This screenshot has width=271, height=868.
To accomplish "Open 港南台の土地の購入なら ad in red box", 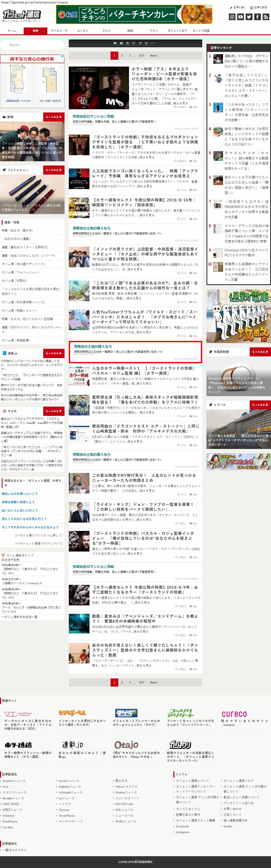I will tap(135, 352).
